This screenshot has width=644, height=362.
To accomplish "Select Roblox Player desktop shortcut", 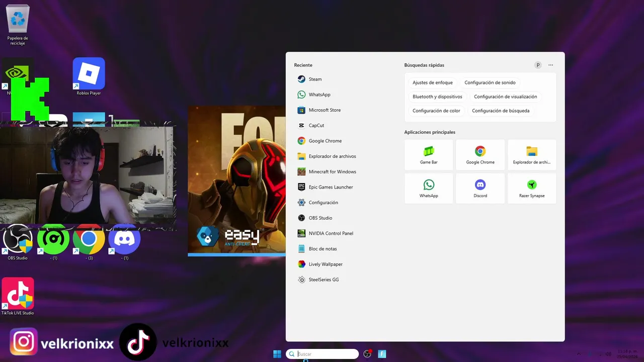I will point(89,76).
